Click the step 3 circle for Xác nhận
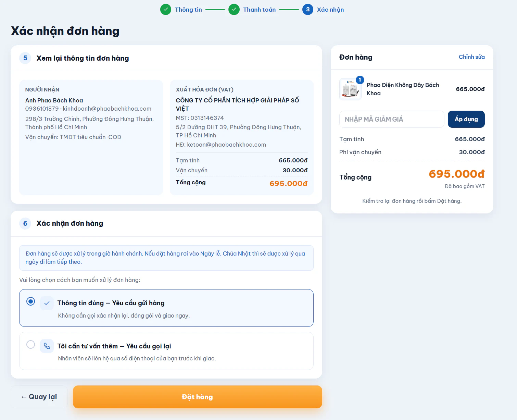This screenshot has width=517, height=420. [x=308, y=10]
